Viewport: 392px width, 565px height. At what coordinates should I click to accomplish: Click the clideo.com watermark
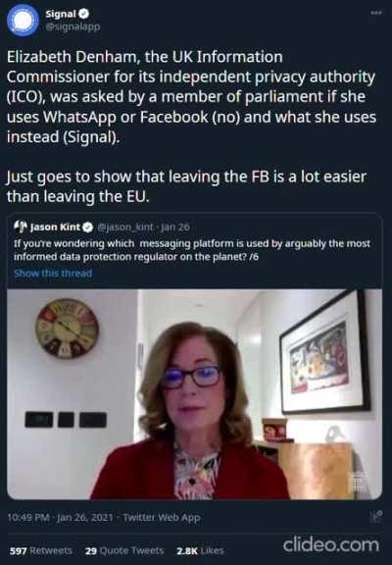click(331, 544)
